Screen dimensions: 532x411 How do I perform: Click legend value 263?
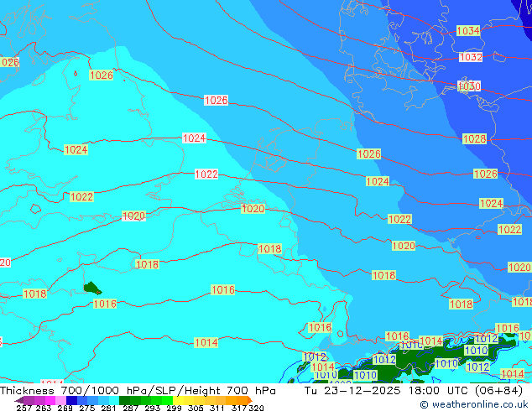(x=44, y=408)
